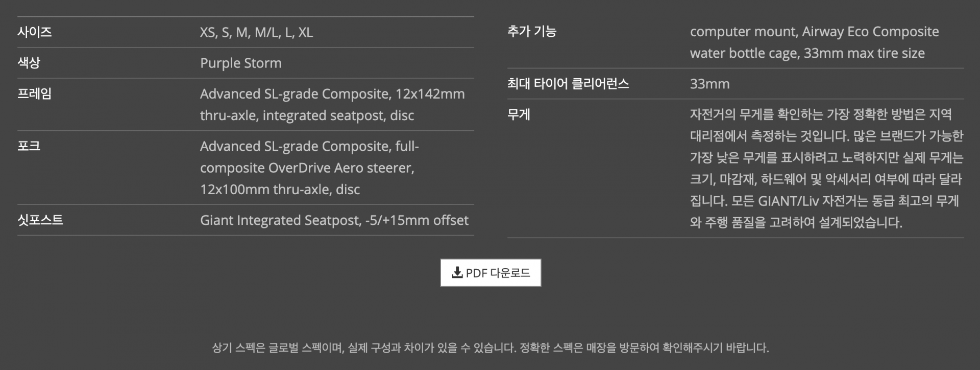The image size is (980, 370).
Task: Click the PDF 다운로드 button
Action: (x=491, y=273)
